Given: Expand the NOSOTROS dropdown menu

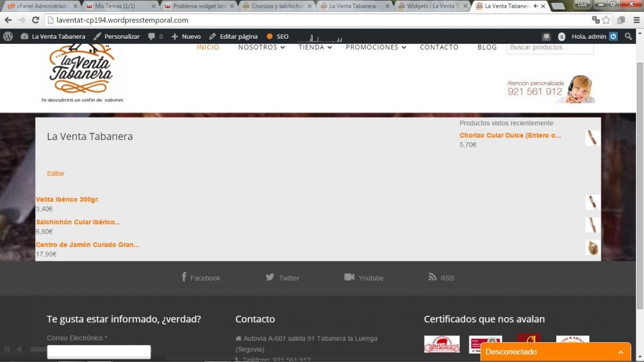Looking at the screenshot, I should click(261, 47).
